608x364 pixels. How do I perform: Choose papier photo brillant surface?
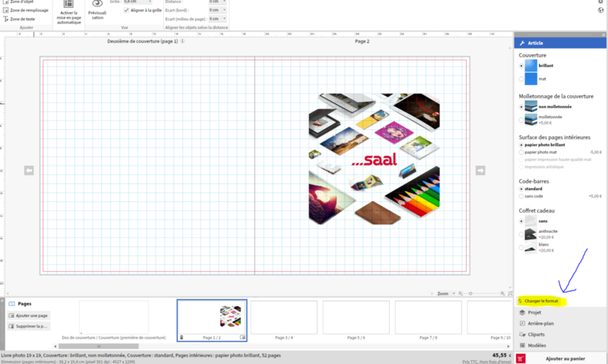(521, 145)
